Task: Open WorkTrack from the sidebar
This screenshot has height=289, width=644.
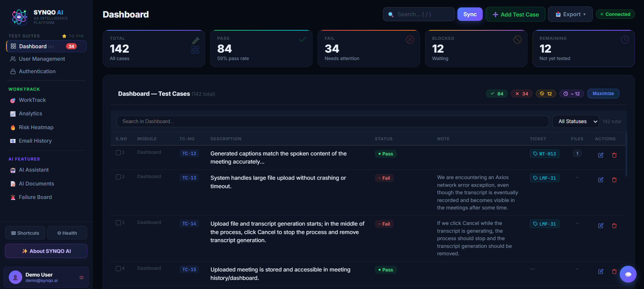Action: pos(46,100)
